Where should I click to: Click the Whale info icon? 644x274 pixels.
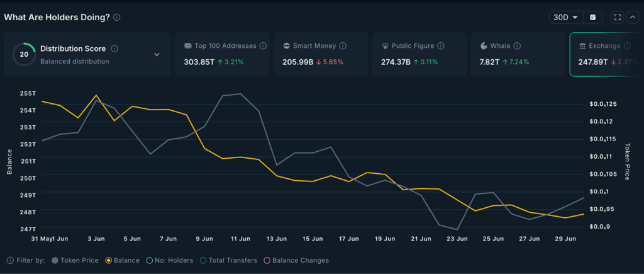[x=517, y=46]
